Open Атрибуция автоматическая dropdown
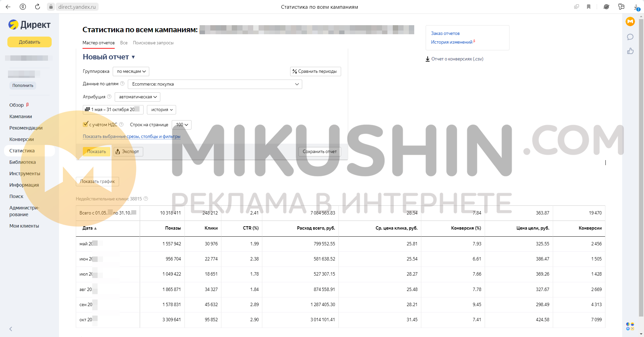Screen dimensions: 644x337 point(138,97)
